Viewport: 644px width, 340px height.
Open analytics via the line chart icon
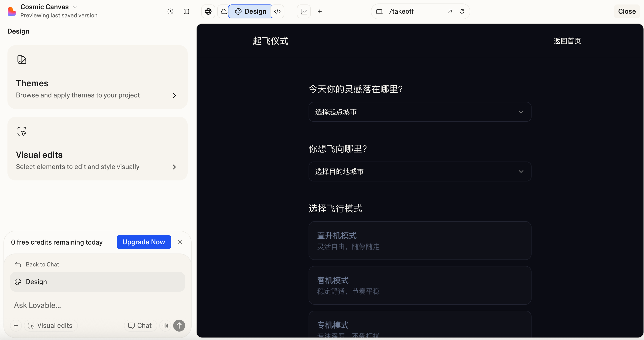coord(303,11)
